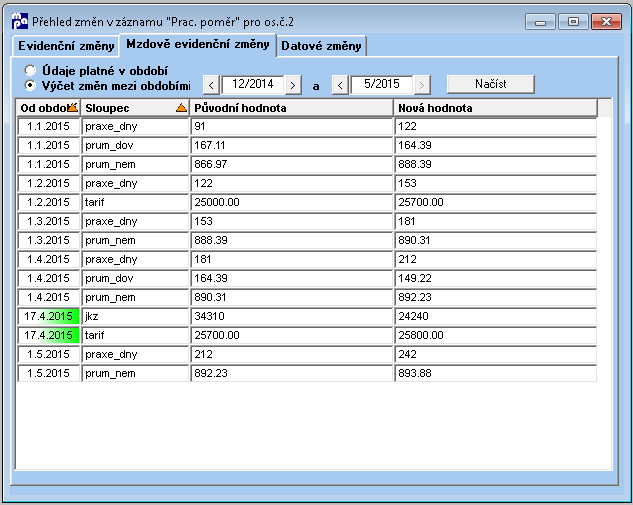Click the new value 212 in the 1.4.2015 row
The height and width of the screenshot is (505, 633).
click(495, 259)
